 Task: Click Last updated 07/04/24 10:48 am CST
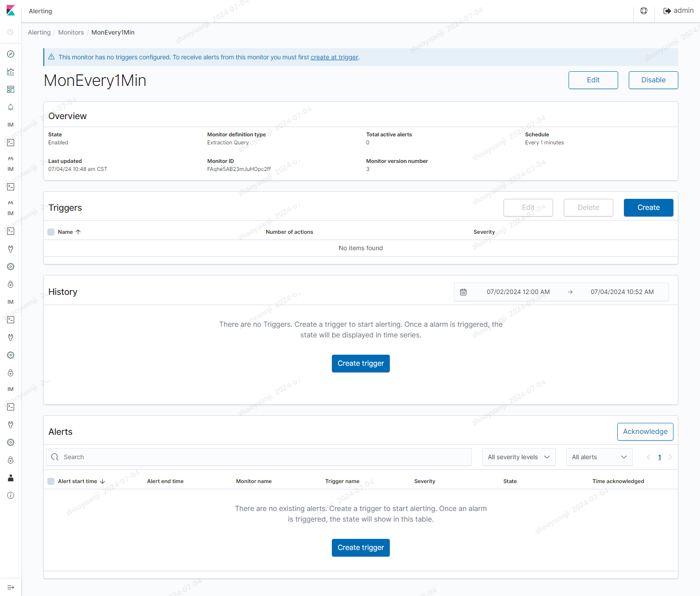click(77, 169)
